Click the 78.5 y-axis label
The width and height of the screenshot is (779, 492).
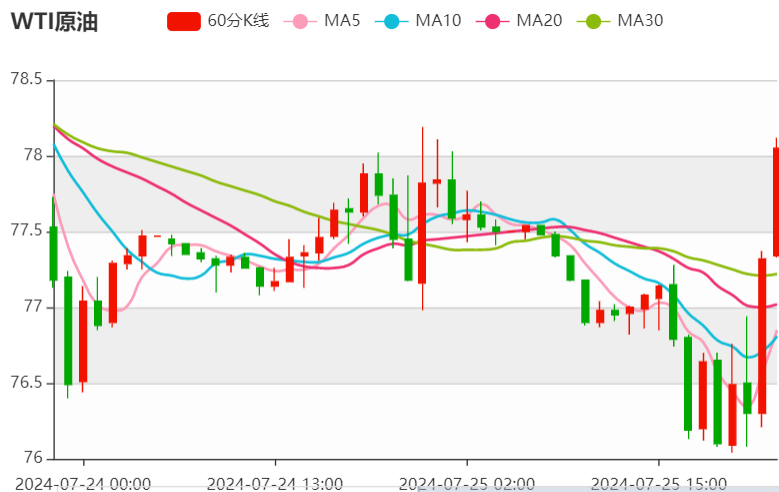(27, 79)
